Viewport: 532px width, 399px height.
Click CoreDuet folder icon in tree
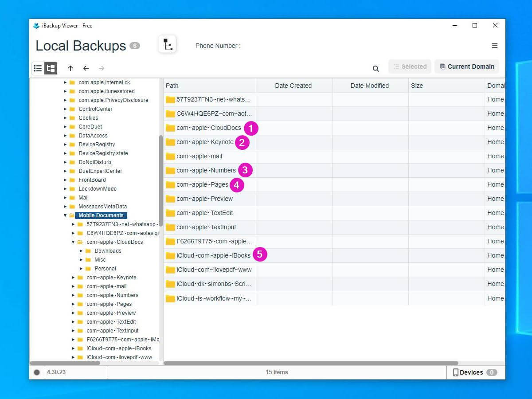pos(72,127)
